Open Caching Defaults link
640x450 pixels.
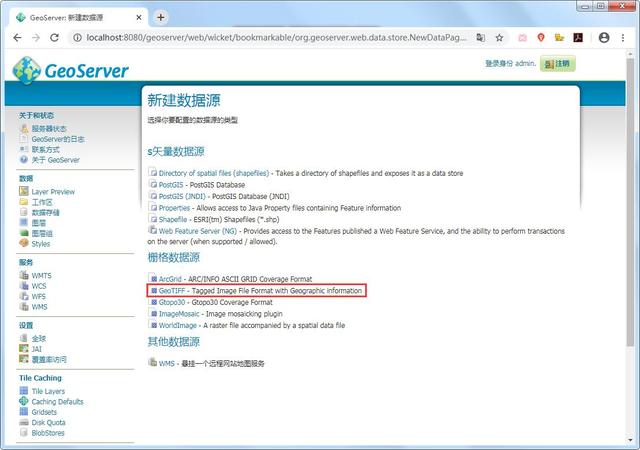(58, 402)
